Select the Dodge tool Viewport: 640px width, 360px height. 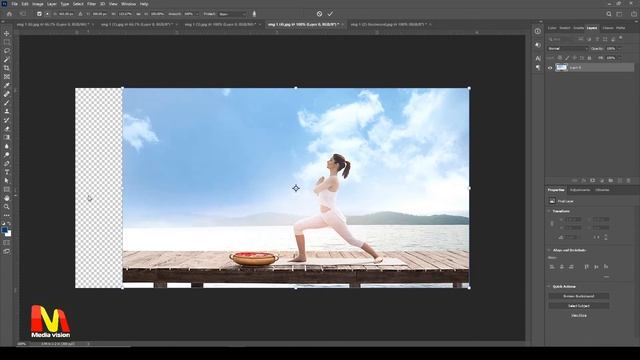pos(7,155)
